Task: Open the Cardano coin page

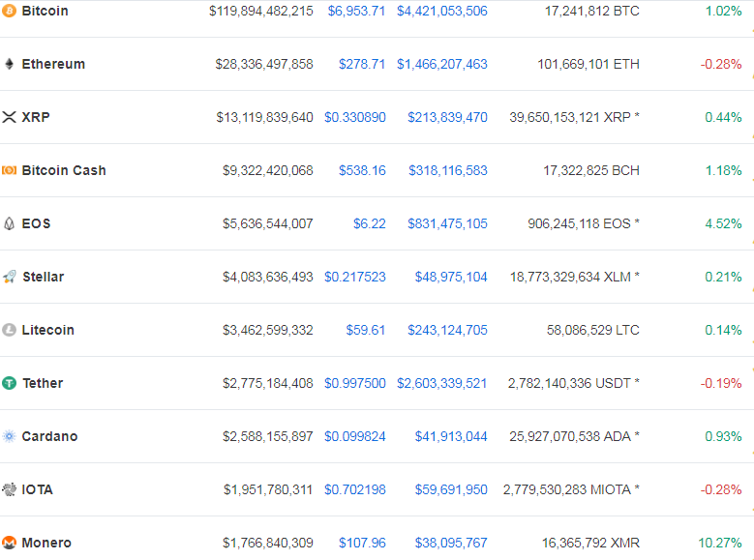Action: pos(49,436)
